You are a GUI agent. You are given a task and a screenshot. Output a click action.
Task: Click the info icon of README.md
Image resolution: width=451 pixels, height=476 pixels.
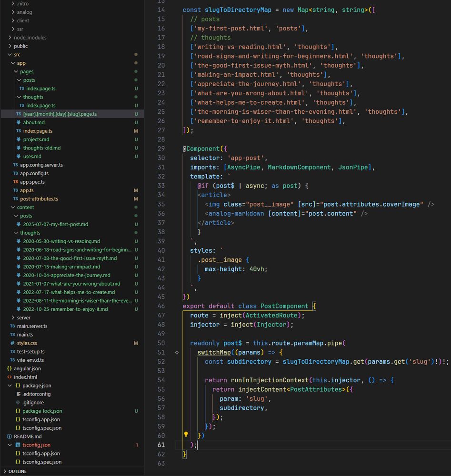click(10, 436)
